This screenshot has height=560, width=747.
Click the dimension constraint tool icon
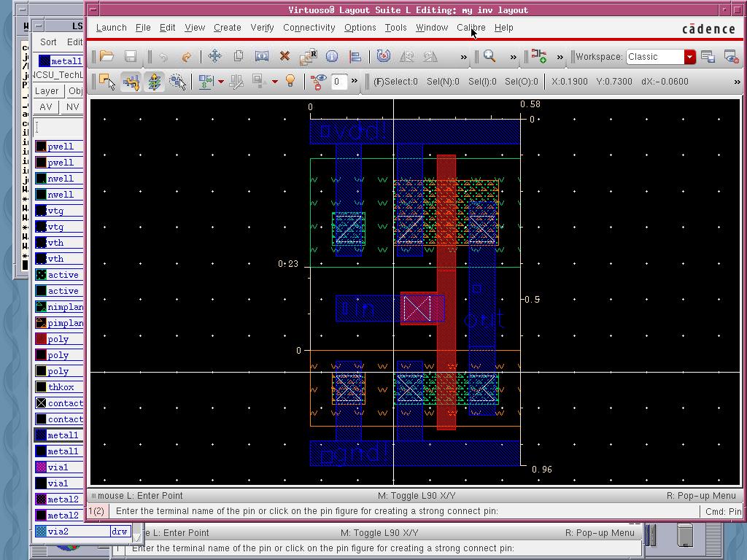206,82
